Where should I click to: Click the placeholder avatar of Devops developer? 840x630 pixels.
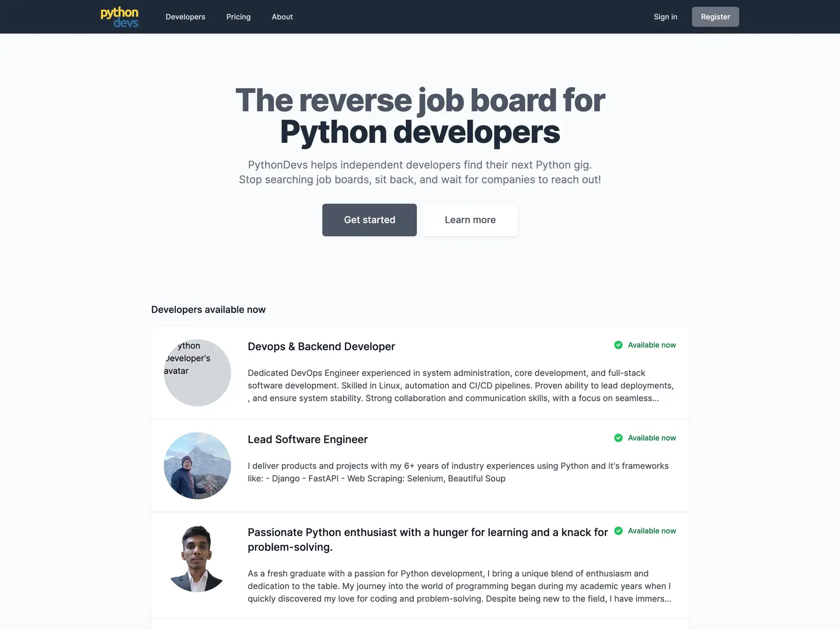pyautogui.click(x=197, y=373)
